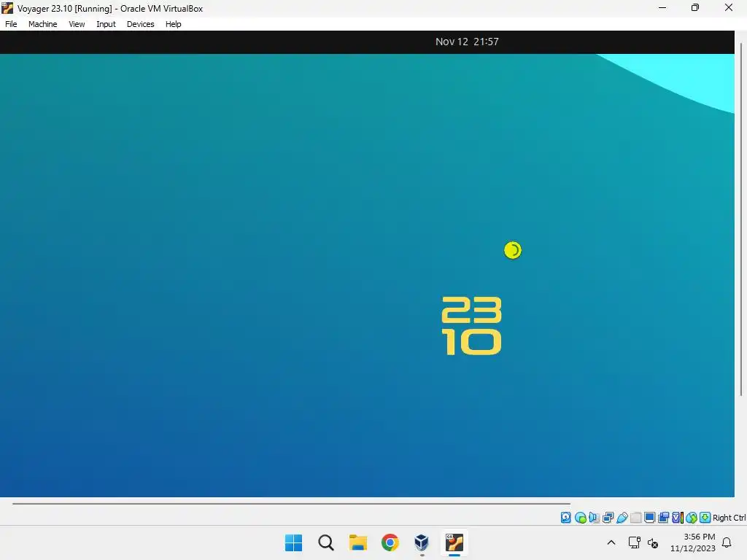Restore down the VirtualBox window

click(695, 7)
